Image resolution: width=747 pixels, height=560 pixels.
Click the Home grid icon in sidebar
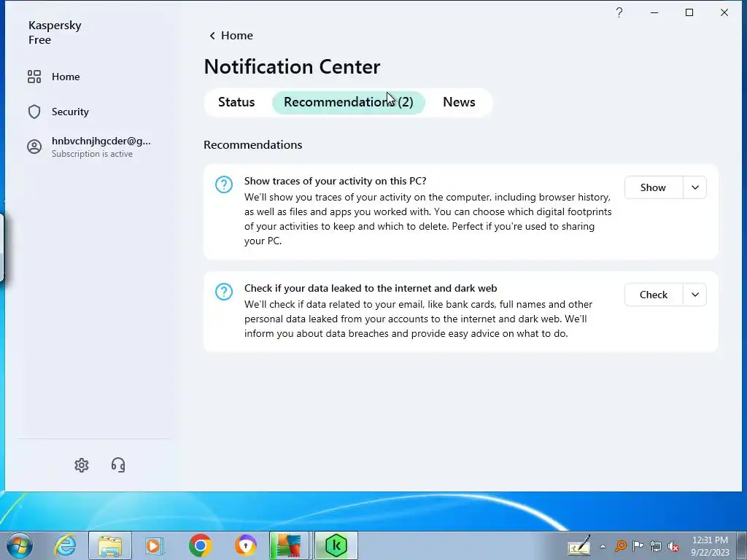coord(34,77)
